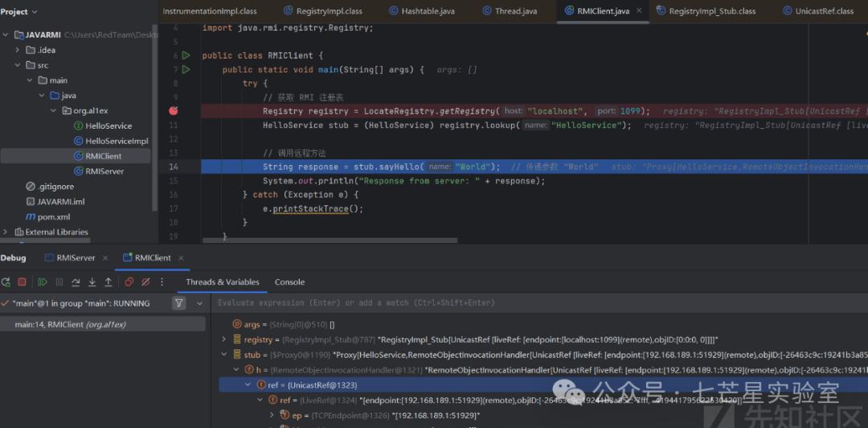The width and height of the screenshot is (868, 428).
Task: Collapse the ref LiveRef@1324 field
Action: 260,400
